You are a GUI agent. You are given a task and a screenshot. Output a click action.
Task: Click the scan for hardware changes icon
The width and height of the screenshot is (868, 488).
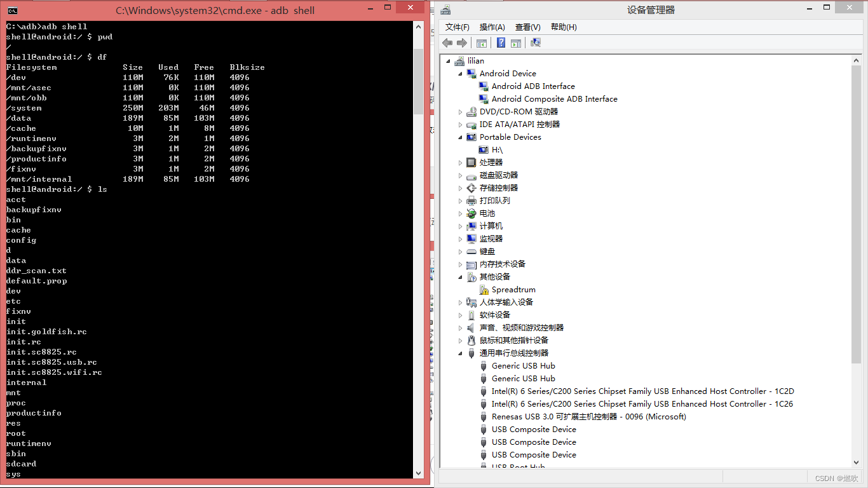pyautogui.click(x=536, y=43)
